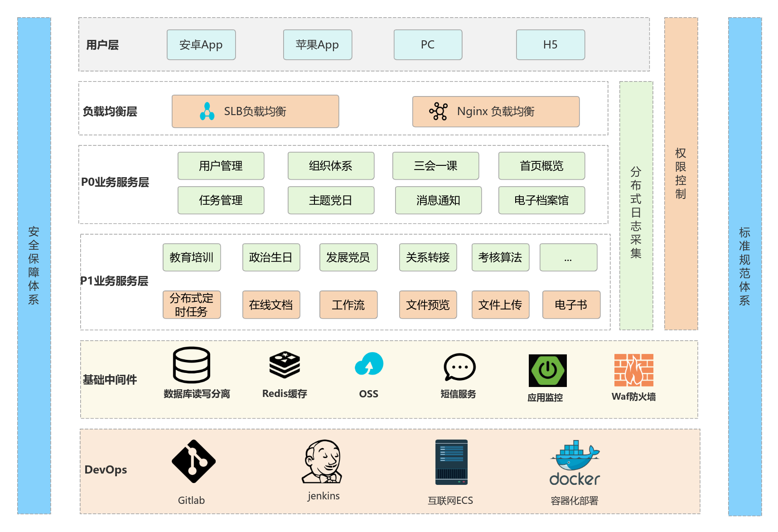Click the 容器化部署 caption
Screen dimensions: 778x532
coord(575,501)
